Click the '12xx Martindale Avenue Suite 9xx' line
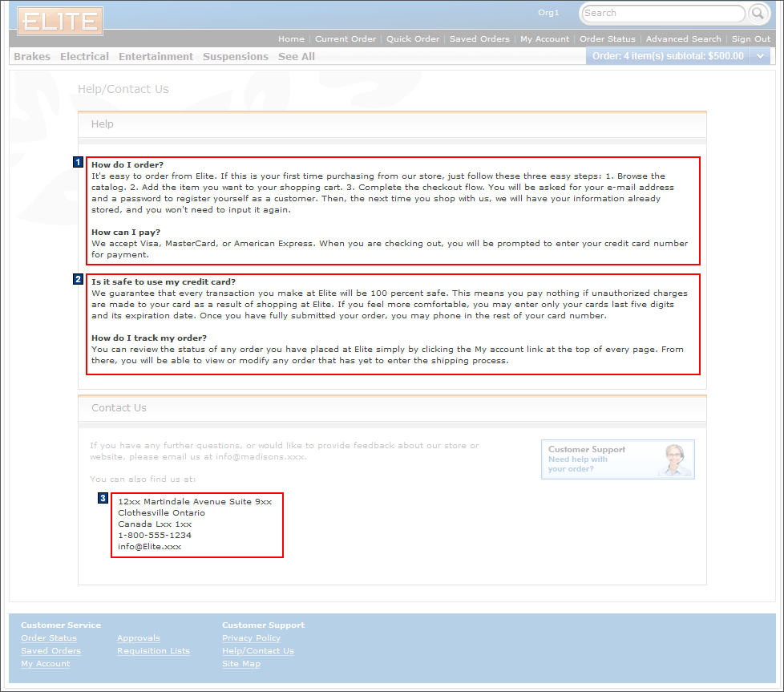Viewport: 784px width, 692px height. click(195, 502)
